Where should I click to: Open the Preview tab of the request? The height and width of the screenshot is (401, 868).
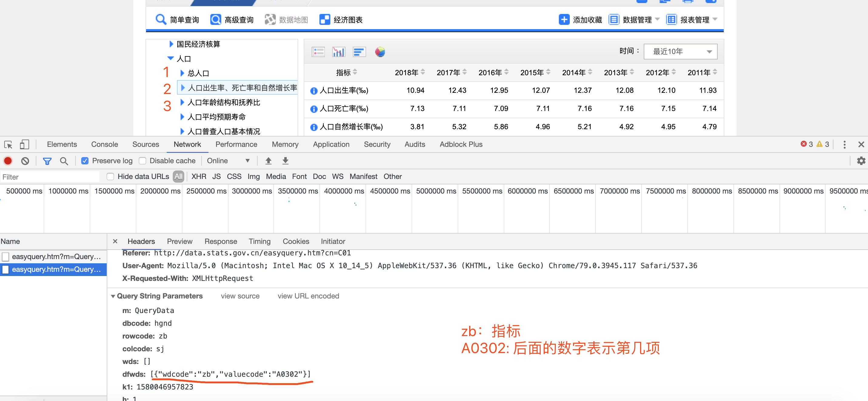point(180,241)
